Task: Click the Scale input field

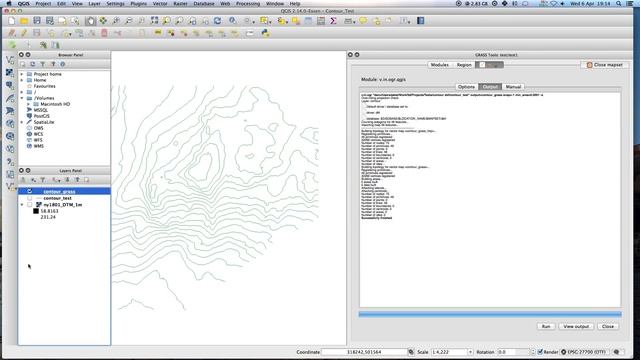Action: 449,352
